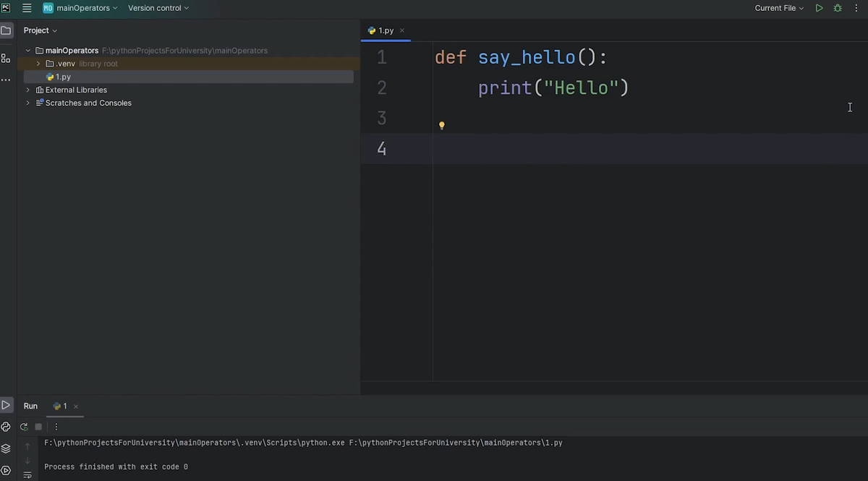Show more tool windows ellipsis icon
This screenshot has height=481, width=868.
(x=6, y=80)
